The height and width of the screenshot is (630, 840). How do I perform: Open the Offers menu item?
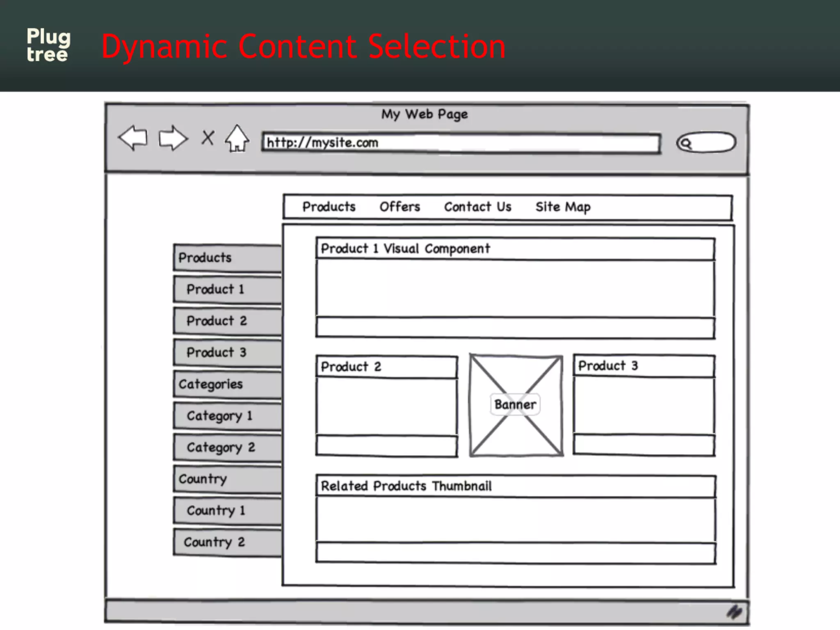[x=400, y=207]
